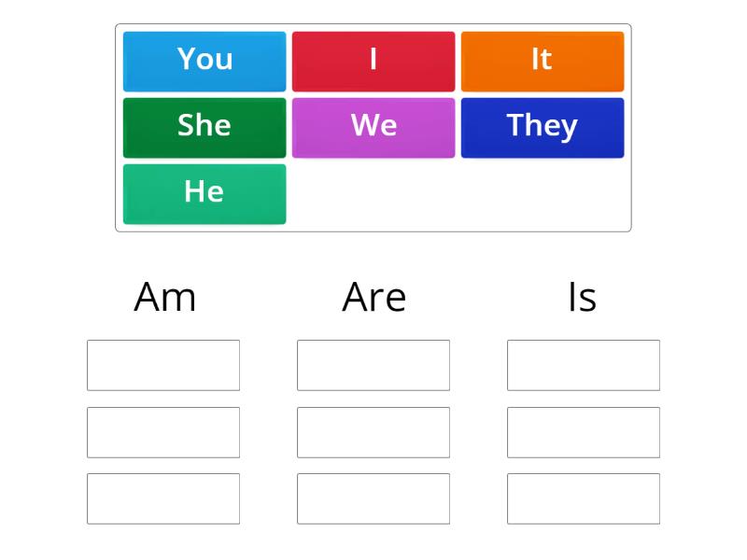Screen dimensions: 747x560
Task: Click the "Is" group heading
Action: click(x=583, y=298)
